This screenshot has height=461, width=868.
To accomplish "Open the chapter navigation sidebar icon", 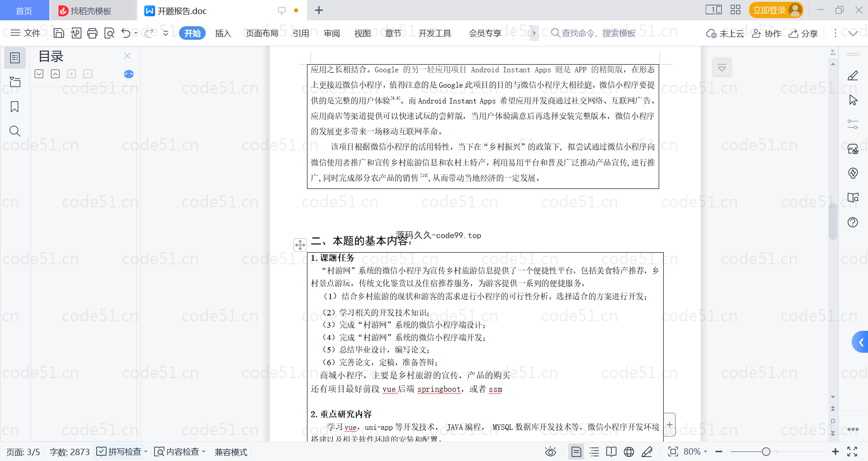I will (x=15, y=82).
